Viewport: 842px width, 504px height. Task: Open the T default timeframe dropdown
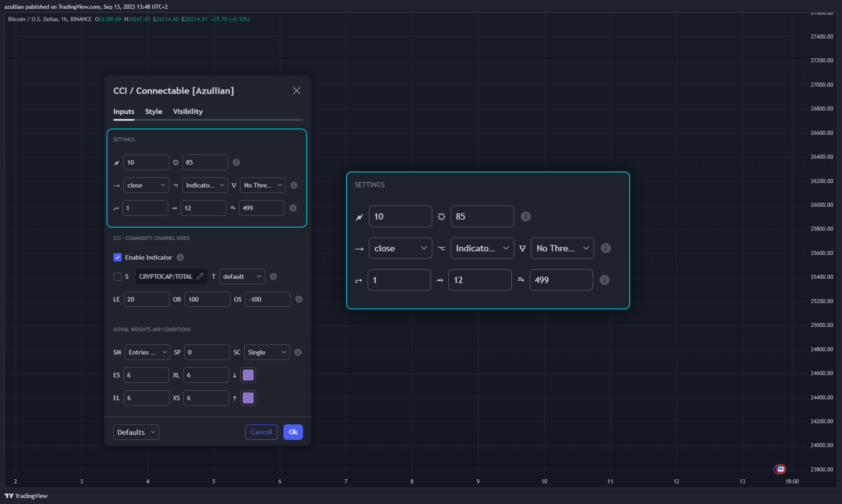[242, 277]
